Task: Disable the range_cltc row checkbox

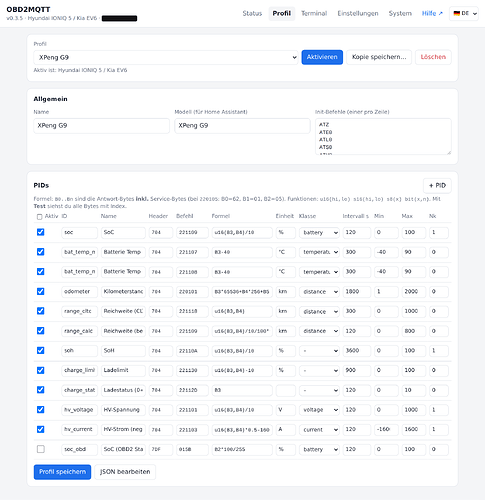Action: [41, 311]
